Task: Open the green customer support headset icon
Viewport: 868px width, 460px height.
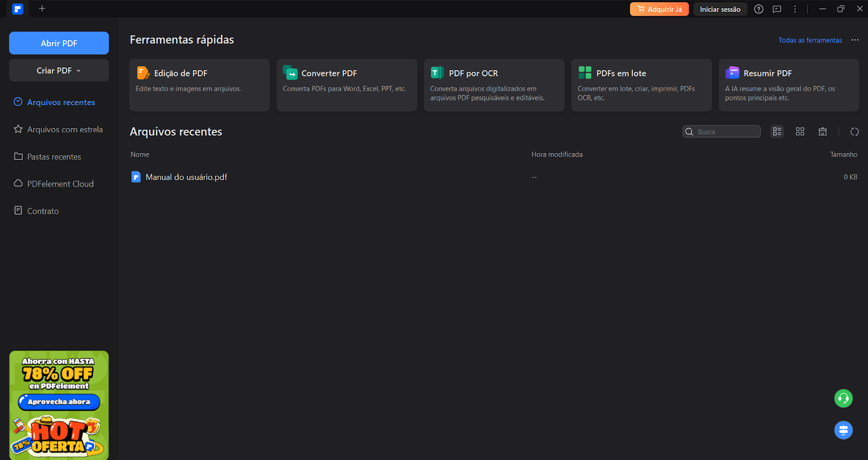Action: [x=843, y=399]
